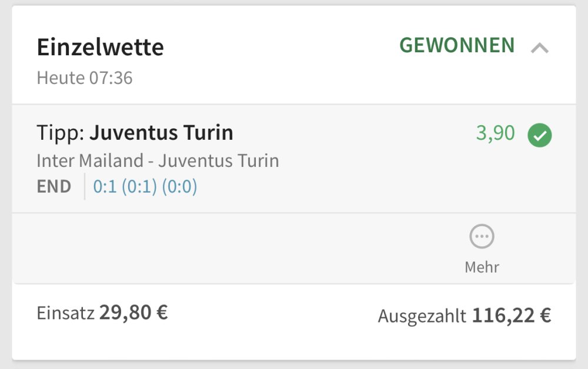
Task: Click the 0:1 final score
Action: (x=105, y=187)
